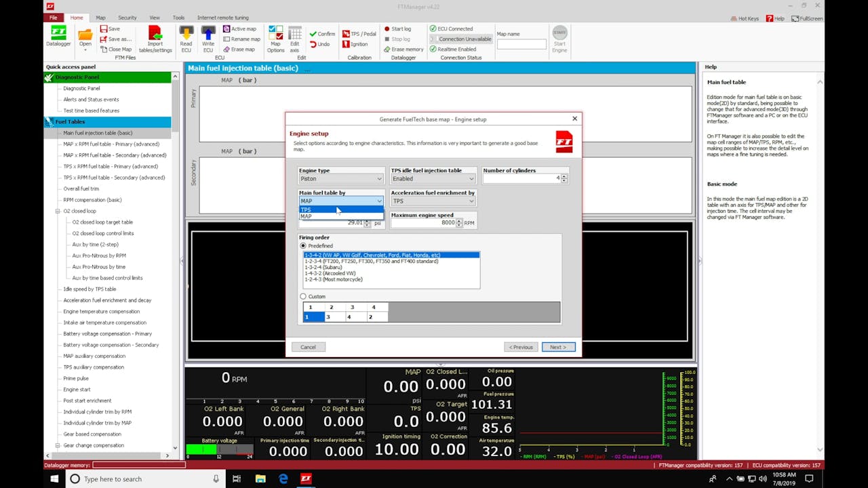The width and height of the screenshot is (868, 488).
Task: Click the Write ECU icon
Action: coord(209,37)
